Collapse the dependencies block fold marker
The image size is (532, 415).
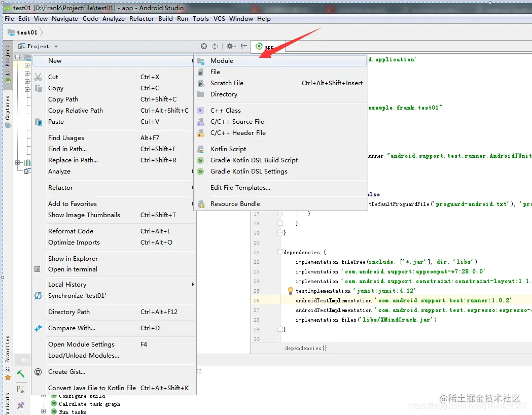point(280,252)
